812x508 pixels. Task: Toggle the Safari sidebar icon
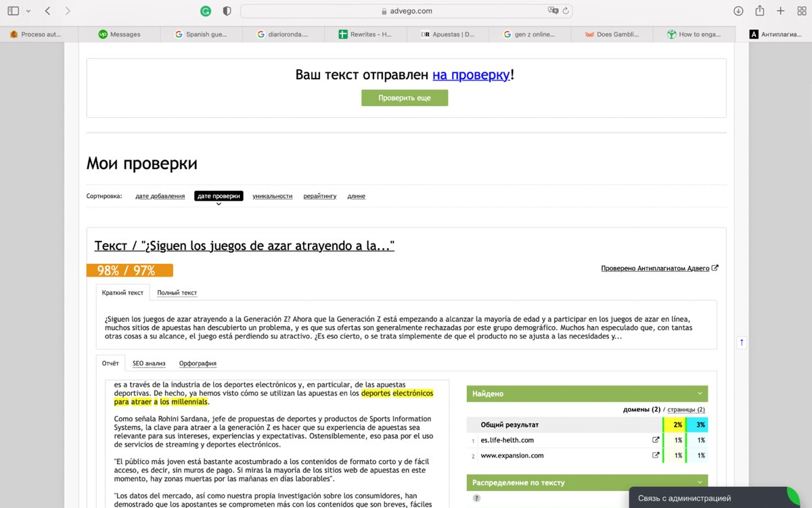point(14,11)
